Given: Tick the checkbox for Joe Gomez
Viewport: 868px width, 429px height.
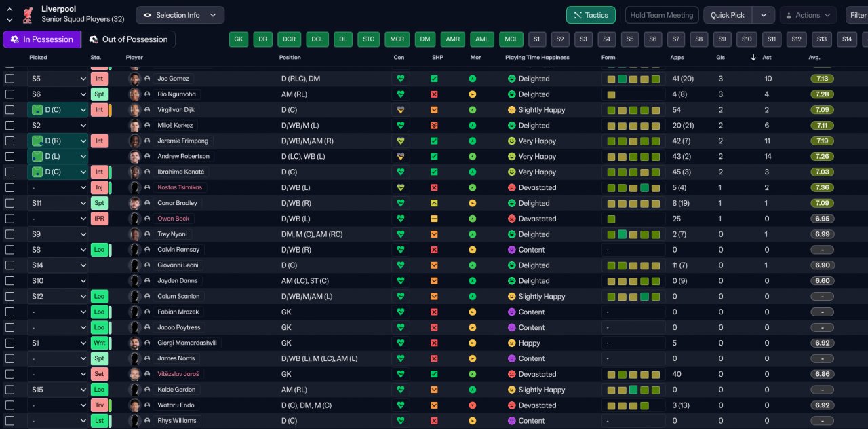Looking at the screenshot, I should 9,79.
